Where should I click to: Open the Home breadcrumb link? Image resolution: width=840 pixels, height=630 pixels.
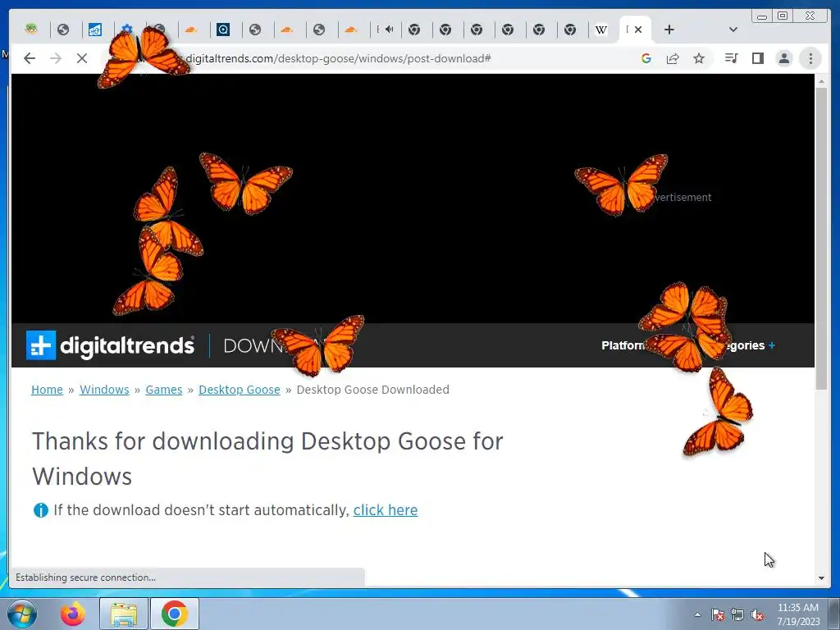click(47, 390)
